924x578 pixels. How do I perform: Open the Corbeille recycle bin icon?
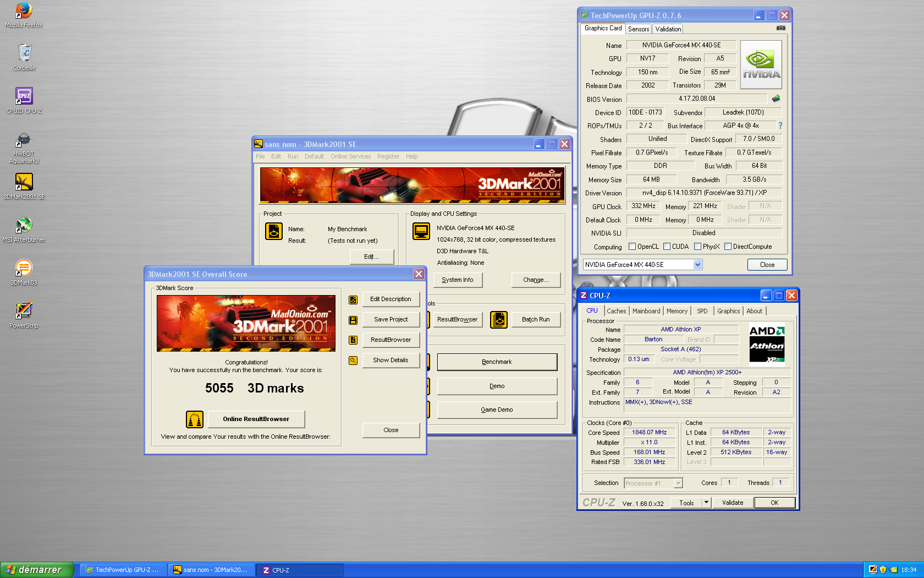point(24,57)
